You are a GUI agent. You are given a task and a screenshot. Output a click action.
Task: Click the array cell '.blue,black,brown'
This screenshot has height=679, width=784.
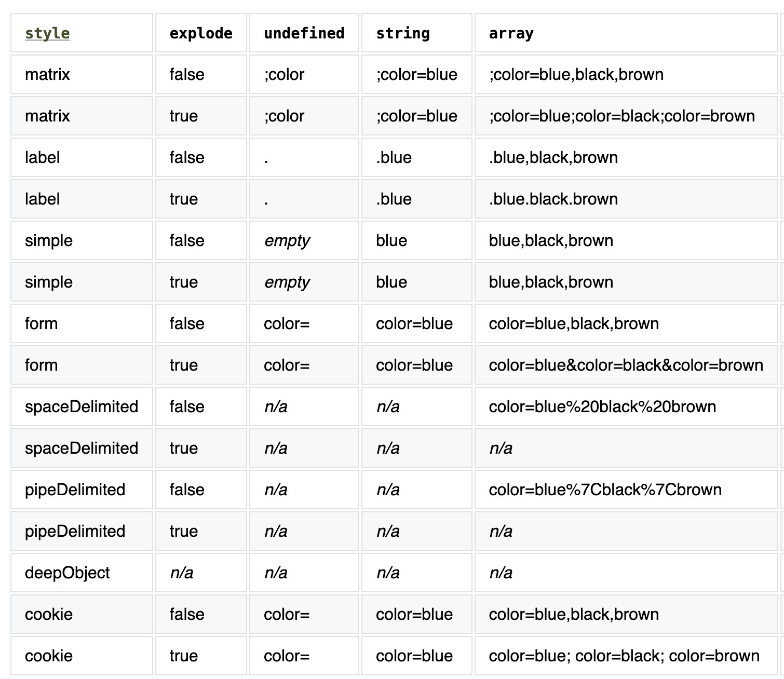(553, 157)
